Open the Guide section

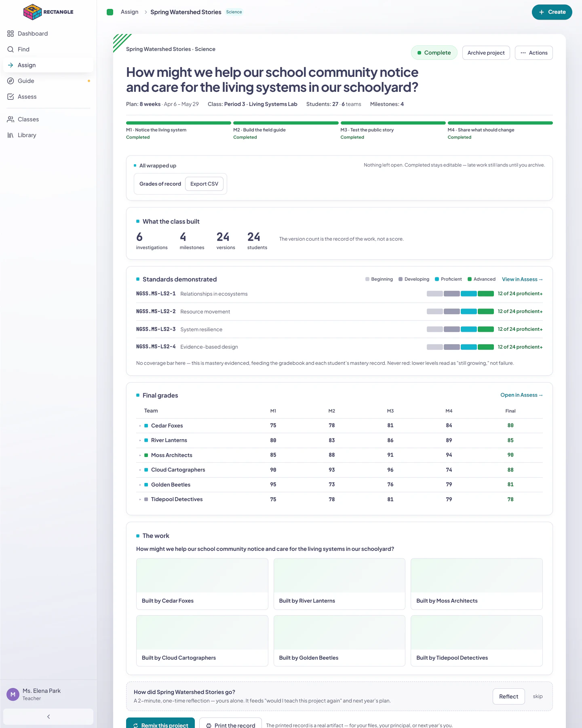pos(48,81)
